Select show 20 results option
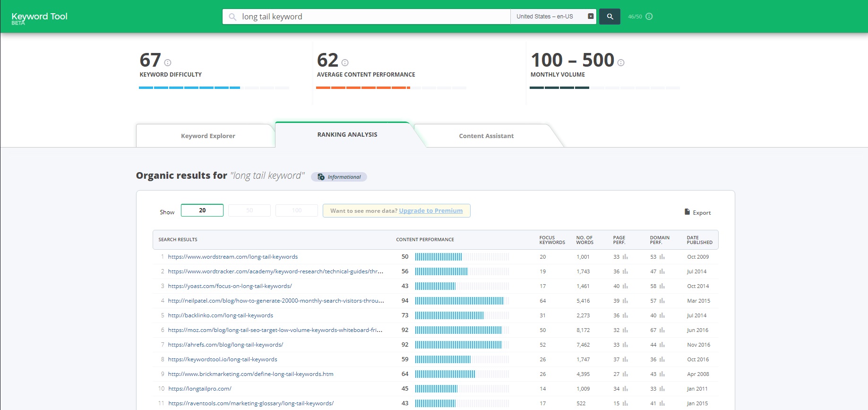The width and height of the screenshot is (868, 410). coord(202,210)
